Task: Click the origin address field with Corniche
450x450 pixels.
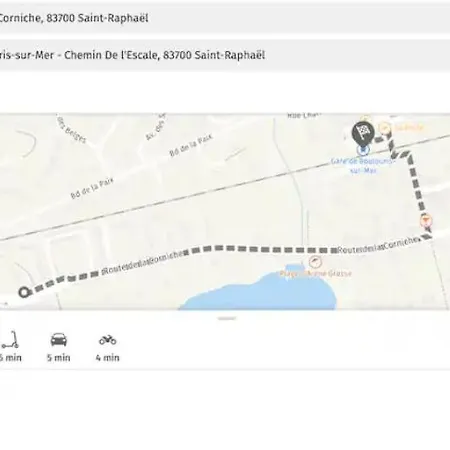Action: point(225,18)
